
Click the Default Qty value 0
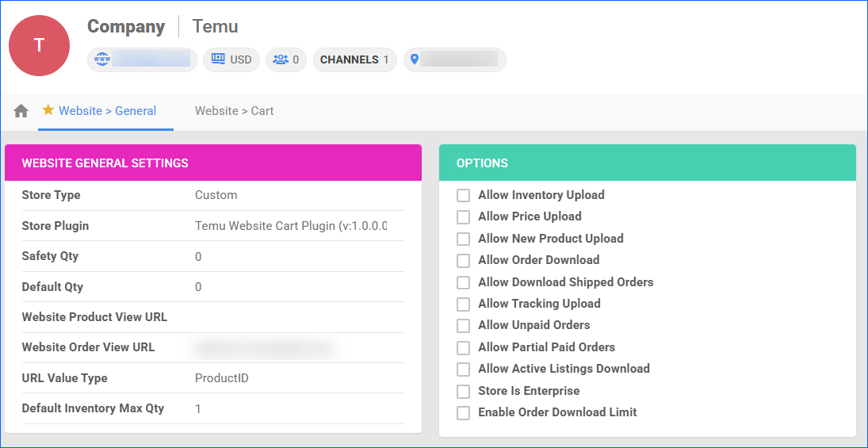198,287
